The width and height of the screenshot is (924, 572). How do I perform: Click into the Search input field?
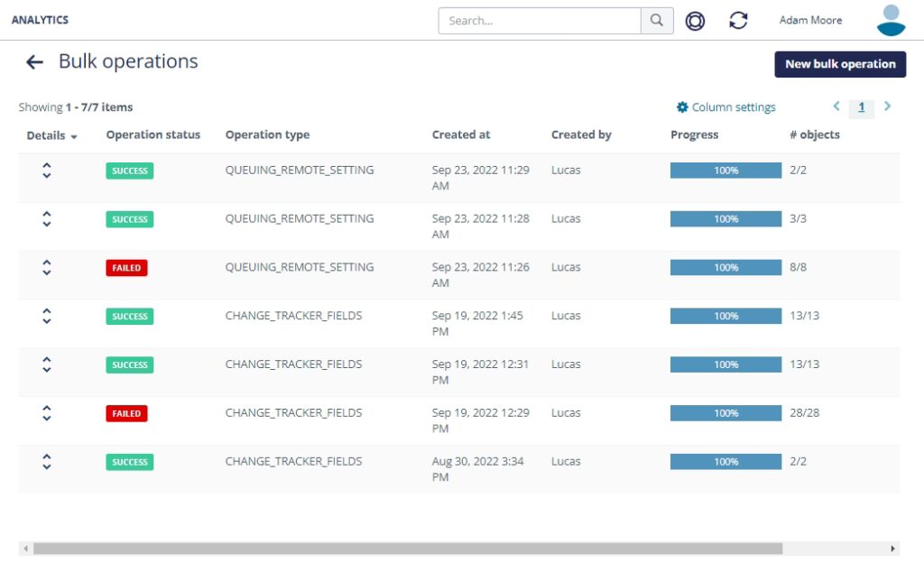click(540, 21)
